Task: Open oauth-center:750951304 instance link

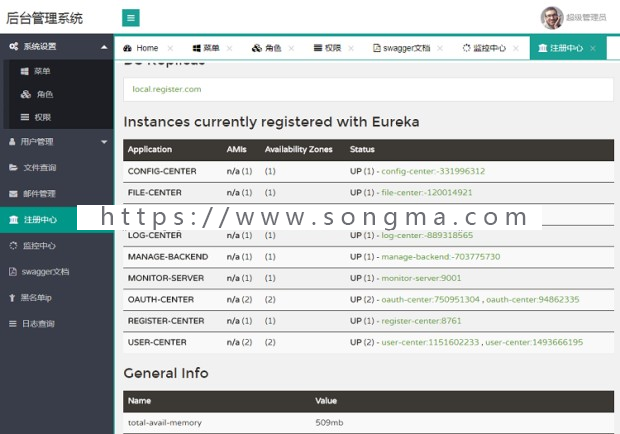Action: [430, 299]
